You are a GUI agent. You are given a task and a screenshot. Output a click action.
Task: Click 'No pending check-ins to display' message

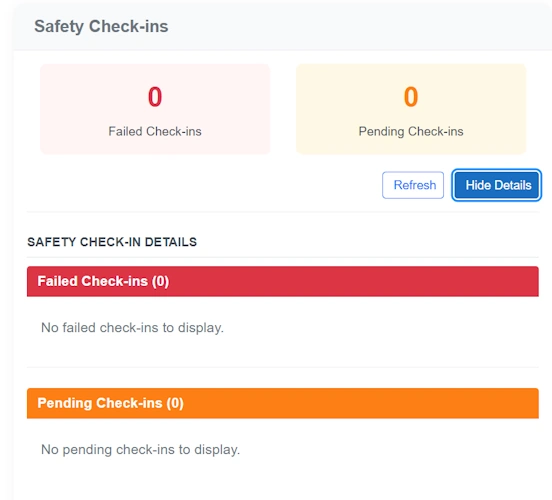pyautogui.click(x=140, y=450)
